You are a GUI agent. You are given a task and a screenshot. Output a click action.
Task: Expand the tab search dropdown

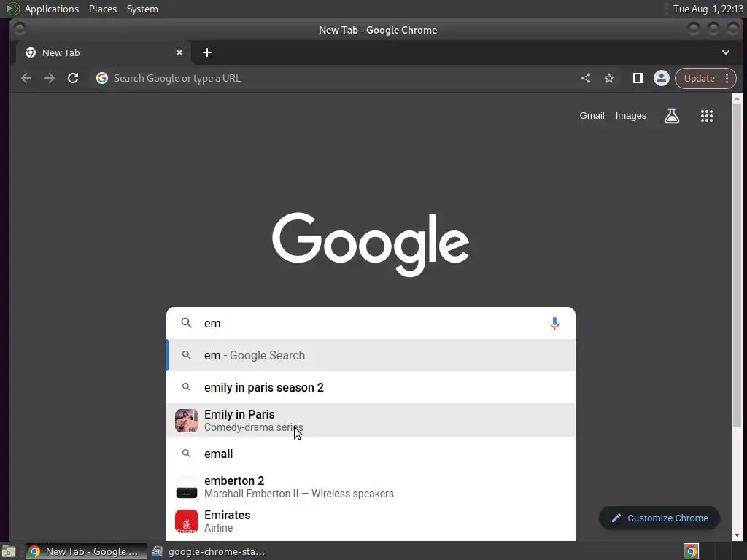726,52
